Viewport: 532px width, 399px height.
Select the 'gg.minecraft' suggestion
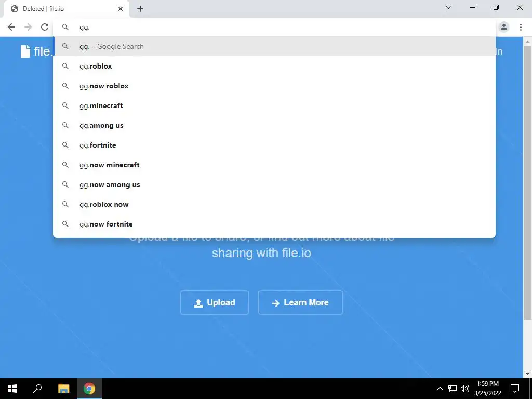(274, 105)
